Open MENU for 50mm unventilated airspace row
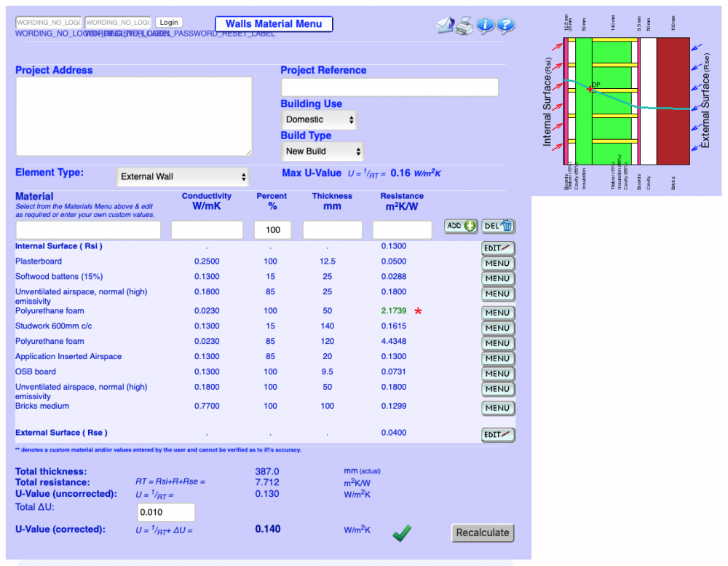The image size is (728, 566). point(498,390)
